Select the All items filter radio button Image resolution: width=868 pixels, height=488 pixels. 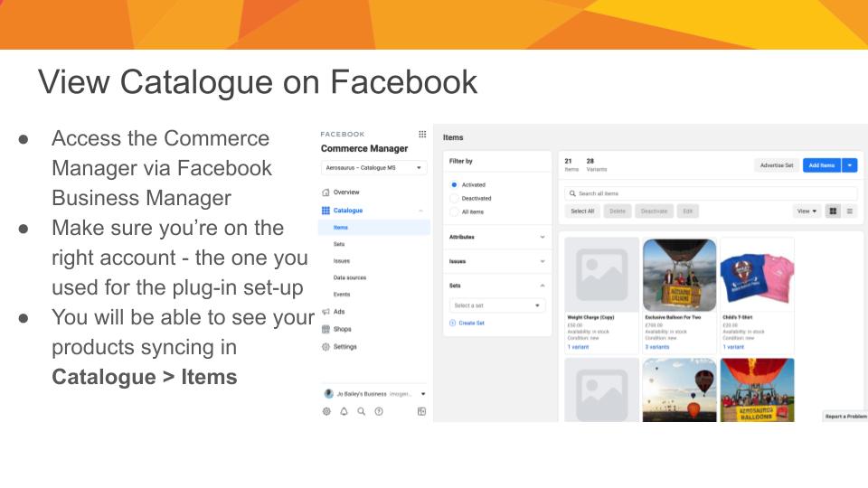pyautogui.click(x=454, y=211)
